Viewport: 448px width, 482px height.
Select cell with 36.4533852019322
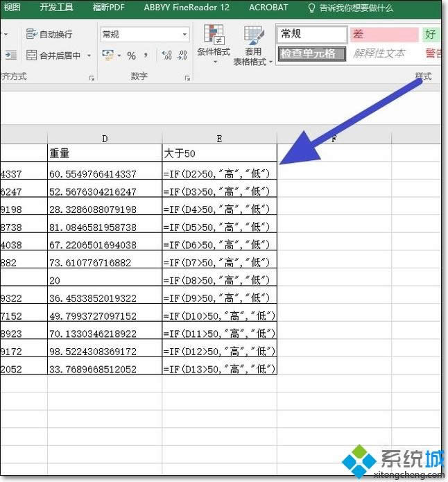pyautogui.click(x=105, y=295)
